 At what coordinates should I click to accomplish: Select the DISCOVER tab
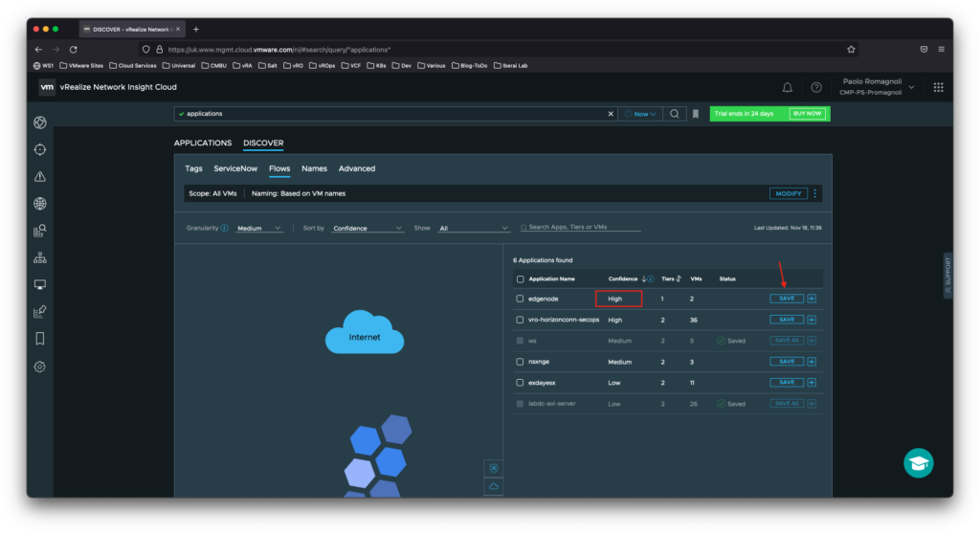263,144
